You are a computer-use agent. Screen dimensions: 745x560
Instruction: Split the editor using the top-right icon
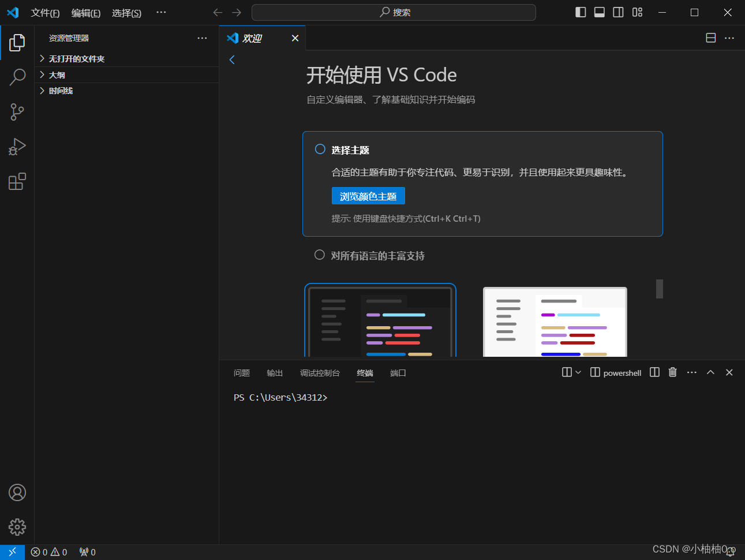click(711, 38)
